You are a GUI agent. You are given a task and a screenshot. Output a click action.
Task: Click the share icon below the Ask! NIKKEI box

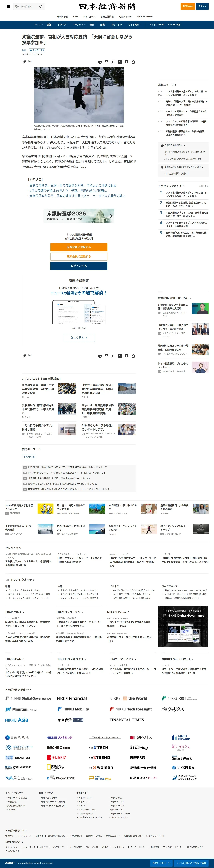coord(133,356)
